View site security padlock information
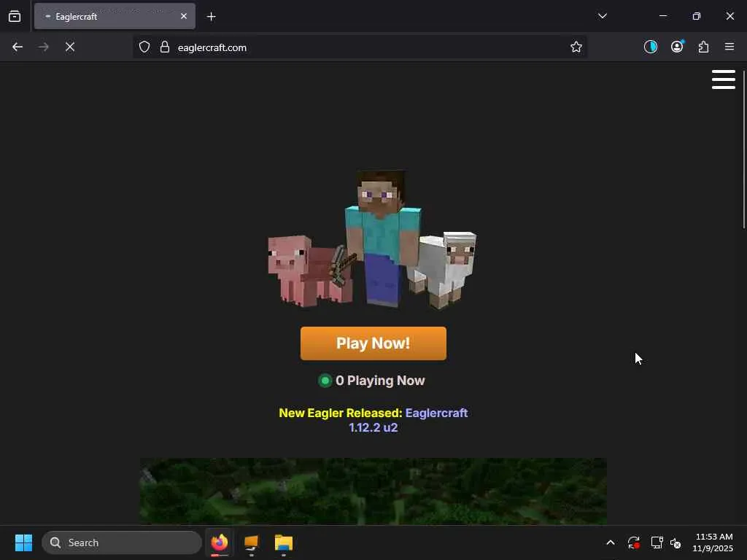The height and width of the screenshot is (560, 747). [x=165, y=47]
